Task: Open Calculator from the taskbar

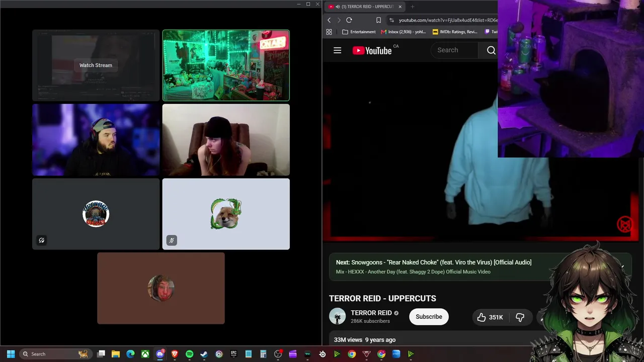Action: click(x=263, y=354)
